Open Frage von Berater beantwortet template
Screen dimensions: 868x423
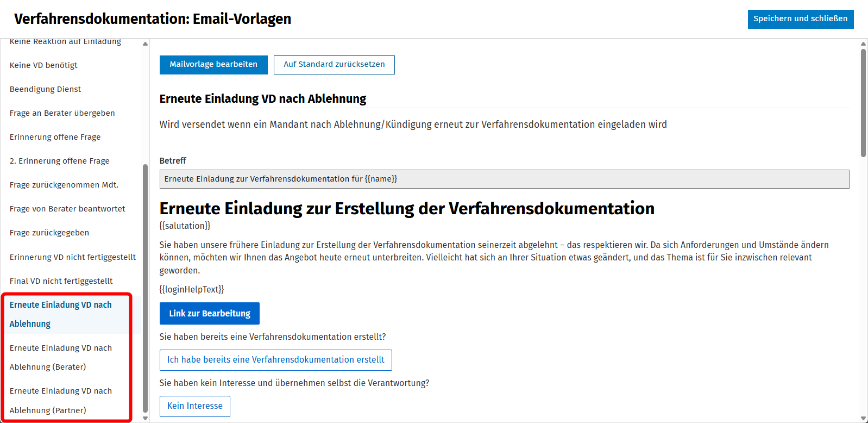[x=67, y=209]
